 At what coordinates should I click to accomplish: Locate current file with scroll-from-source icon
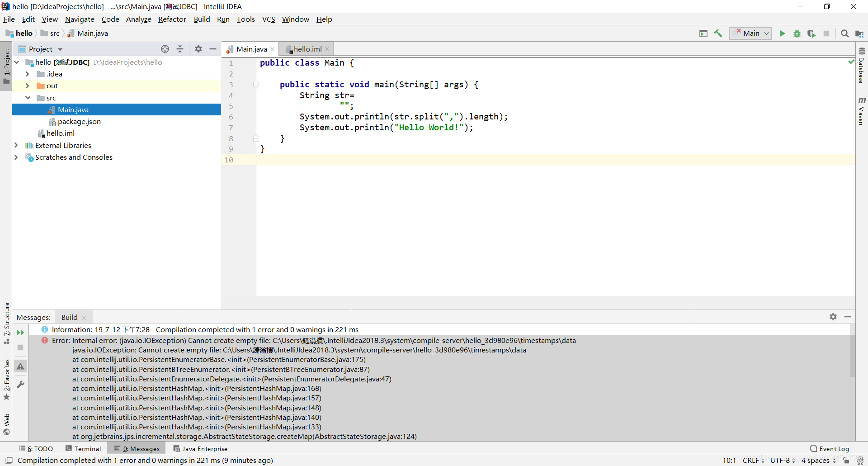click(165, 49)
